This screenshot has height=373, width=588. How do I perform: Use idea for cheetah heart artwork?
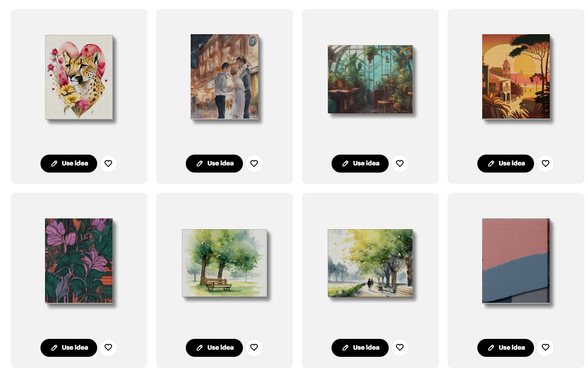click(x=69, y=164)
